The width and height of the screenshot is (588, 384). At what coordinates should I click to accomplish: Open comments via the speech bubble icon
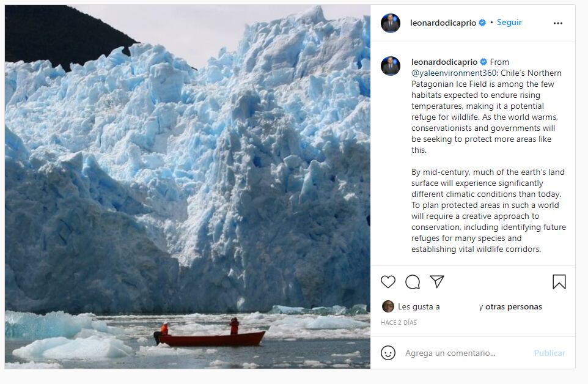[413, 282]
